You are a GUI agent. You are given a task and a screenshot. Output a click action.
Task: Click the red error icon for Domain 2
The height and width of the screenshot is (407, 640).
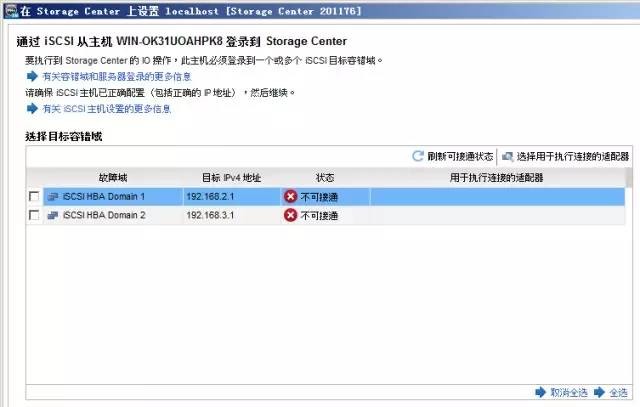290,215
